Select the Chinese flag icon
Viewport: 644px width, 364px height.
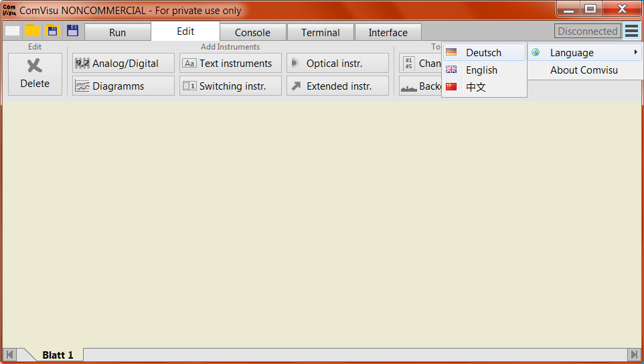click(451, 86)
